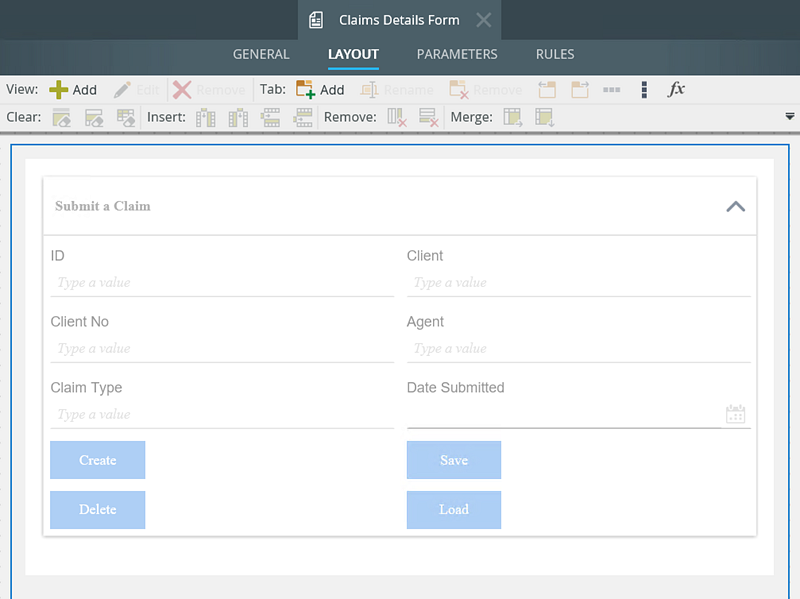This screenshot has width=800, height=599.
Task: Close the Claims Details Form tab
Action: pyautogui.click(x=483, y=20)
